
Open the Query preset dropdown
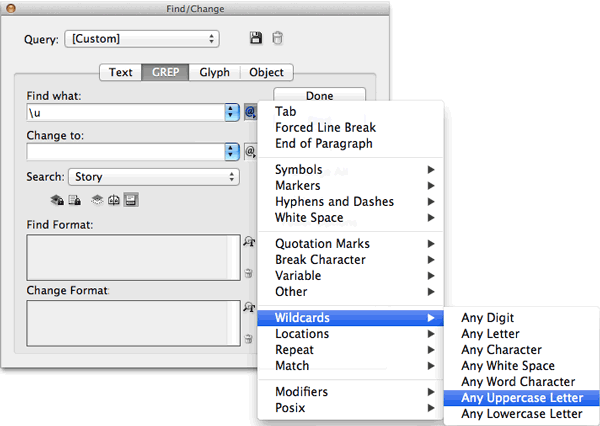(x=141, y=39)
